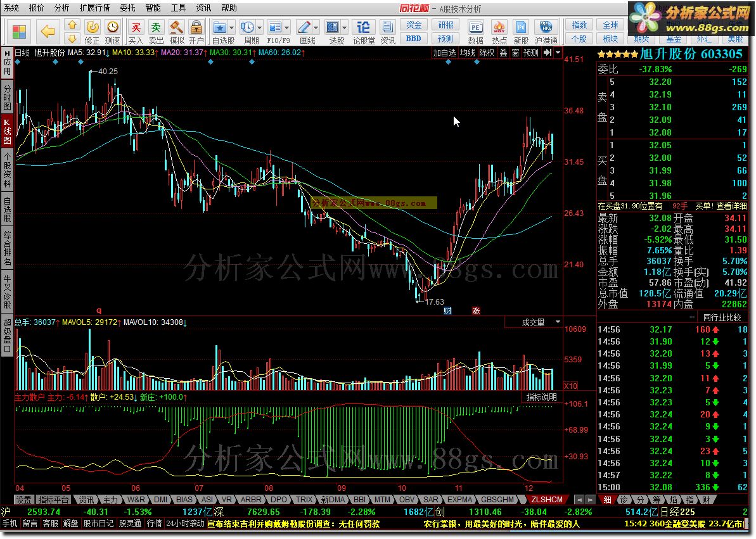The width and height of the screenshot is (756, 539).
Task: Switch to the EXPMA indicator tab
Action: [459, 500]
